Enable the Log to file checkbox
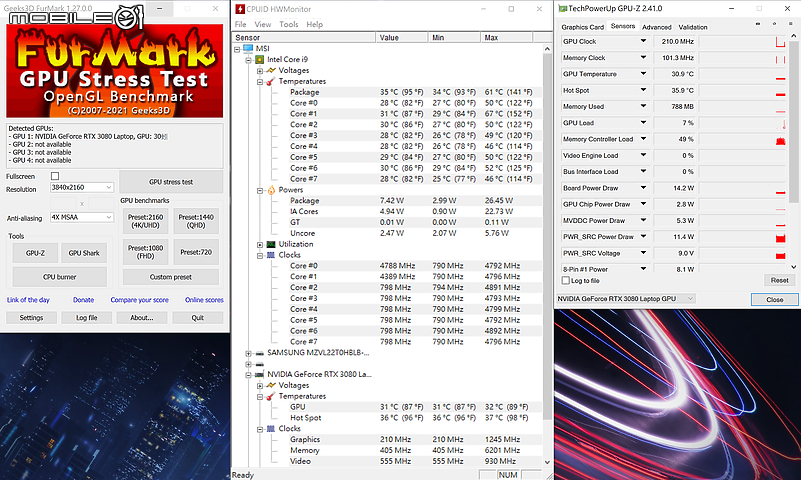The width and height of the screenshot is (801, 480). coord(566,280)
